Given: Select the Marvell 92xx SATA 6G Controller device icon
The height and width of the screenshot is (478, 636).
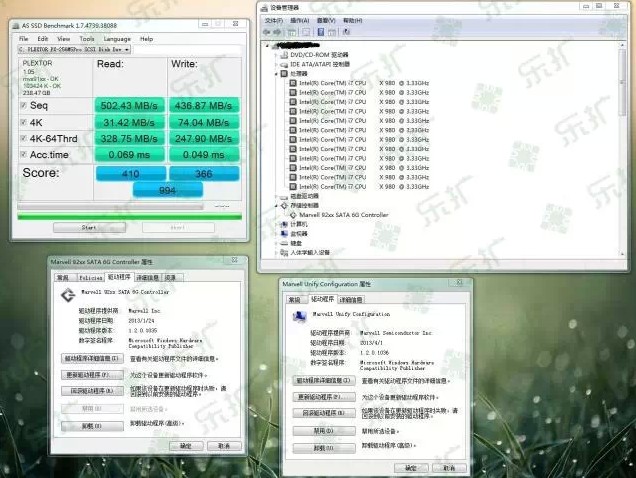Looking at the screenshot, I should tap(293, 215).
